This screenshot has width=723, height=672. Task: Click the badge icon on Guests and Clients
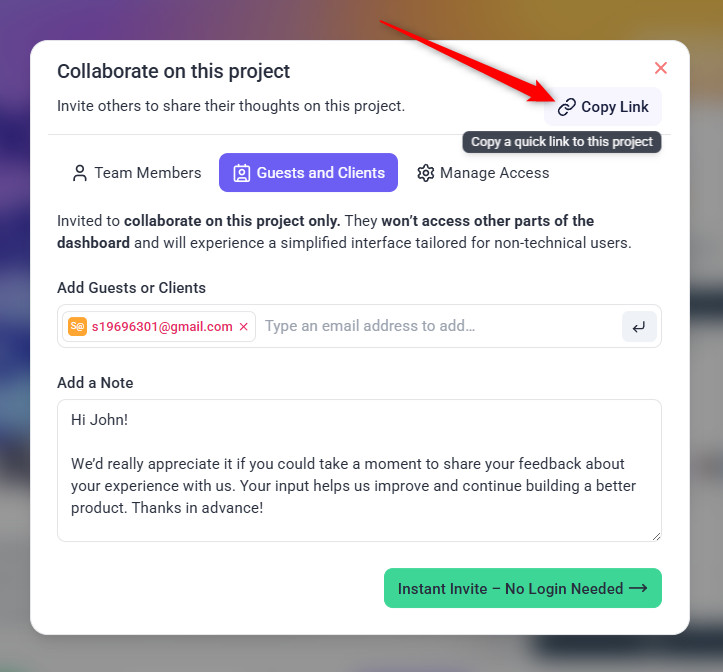tap(241, 173)
